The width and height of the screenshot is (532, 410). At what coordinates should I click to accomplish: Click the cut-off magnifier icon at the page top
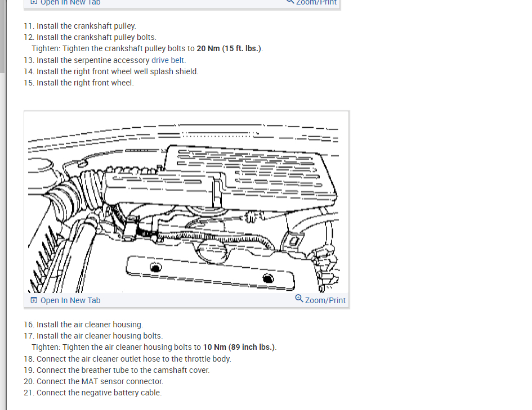pyautogui.click(x=290, y=2)
